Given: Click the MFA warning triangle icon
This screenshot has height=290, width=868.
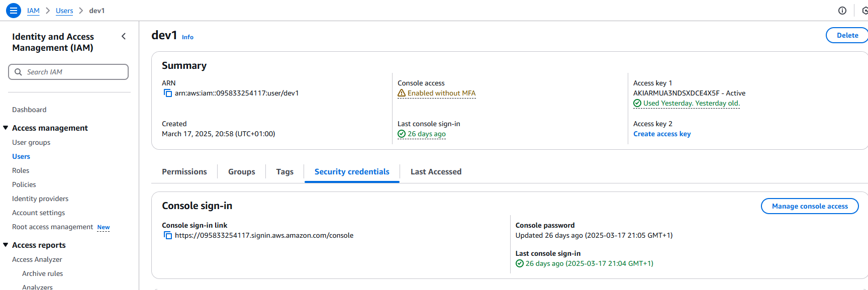Looking at the screenshot, I should pyautogui.click(x=402, y=93).
